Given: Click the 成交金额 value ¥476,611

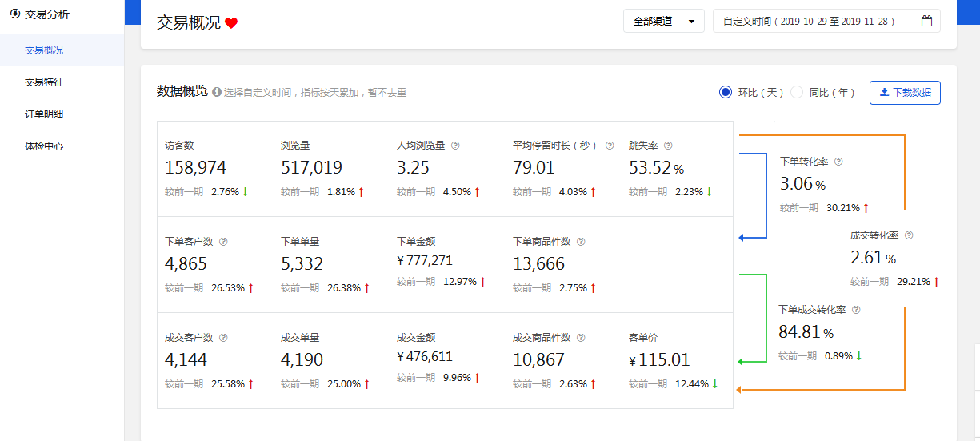Looking at the screenshot, I should tap(424, 357).
